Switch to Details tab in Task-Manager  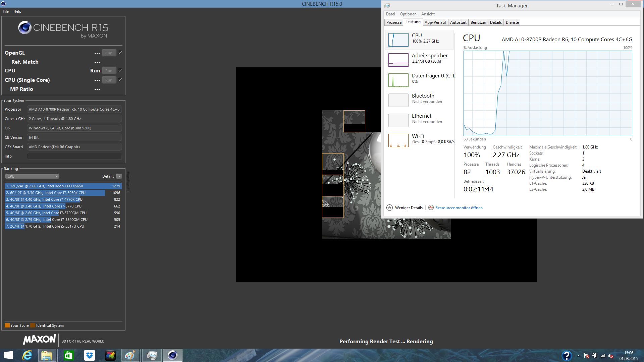[x=496, y=22]
